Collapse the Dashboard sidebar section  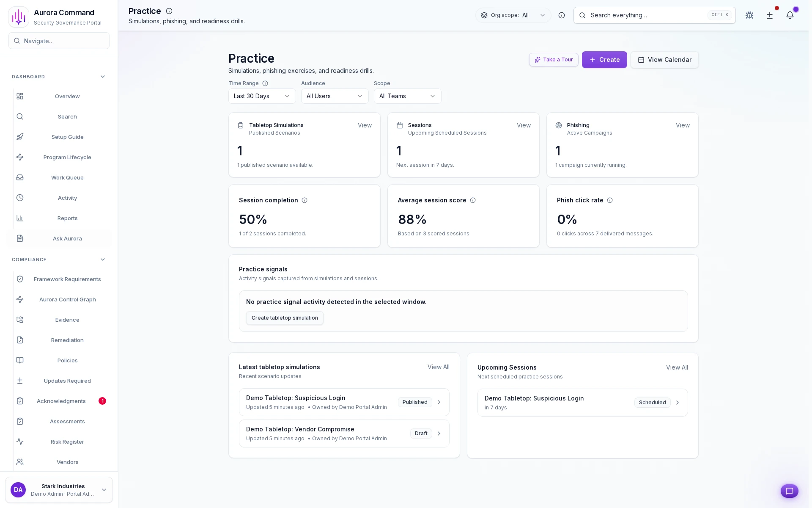click(x=103, y=77)
